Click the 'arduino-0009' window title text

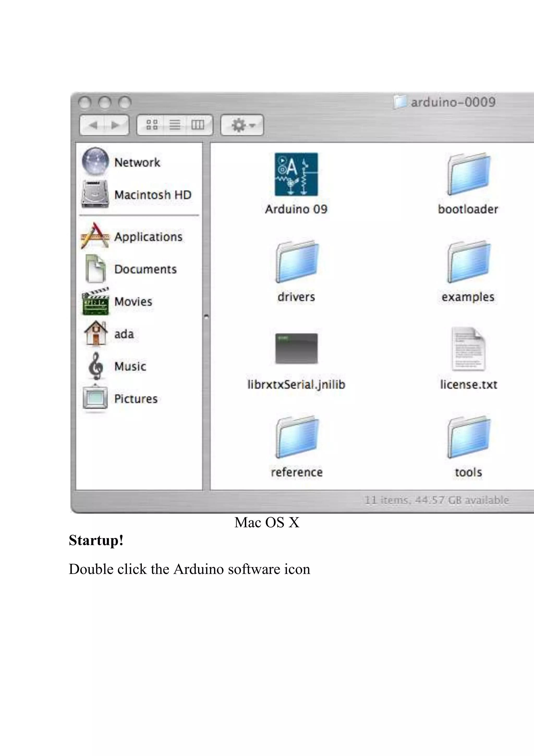coord(453,102)
